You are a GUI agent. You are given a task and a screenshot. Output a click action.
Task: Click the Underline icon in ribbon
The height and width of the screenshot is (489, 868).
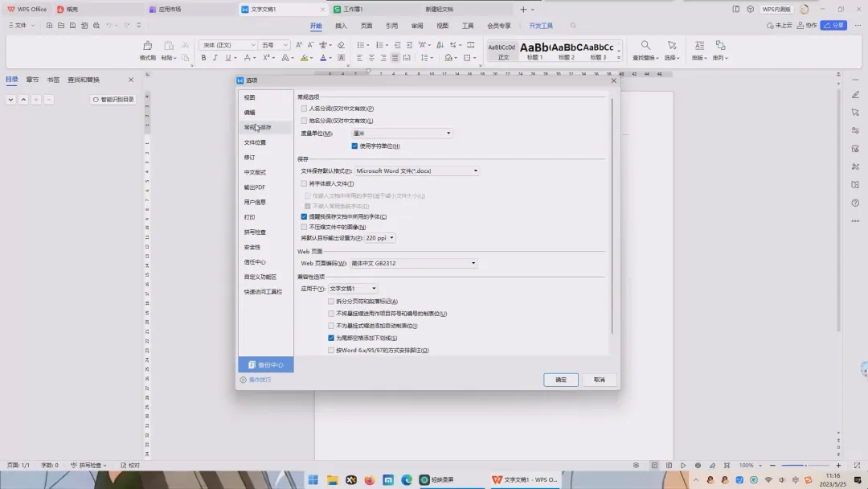point(227,58)
